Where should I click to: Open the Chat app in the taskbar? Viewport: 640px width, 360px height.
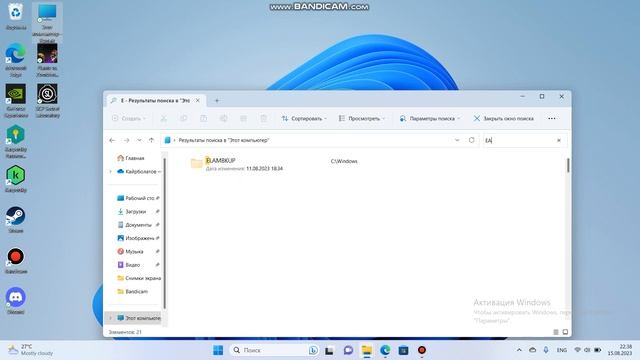coord(348,350)
